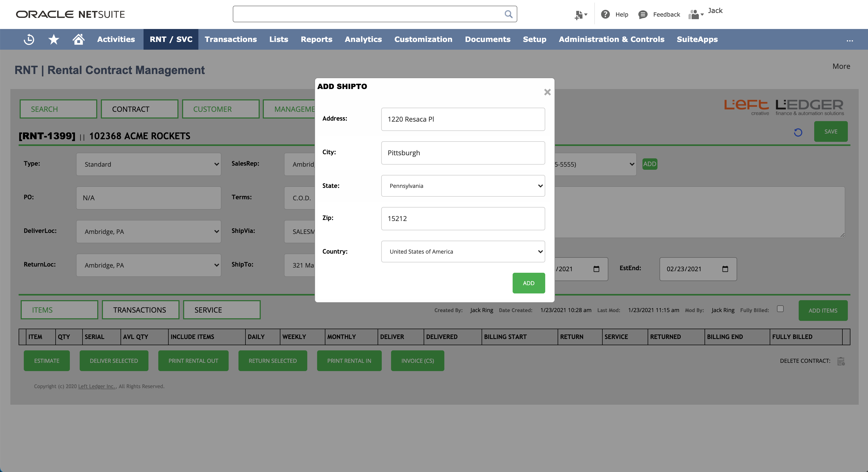
Task: Click the Help question mark icon
Action: pyautogui.click(x=605, y=14)
